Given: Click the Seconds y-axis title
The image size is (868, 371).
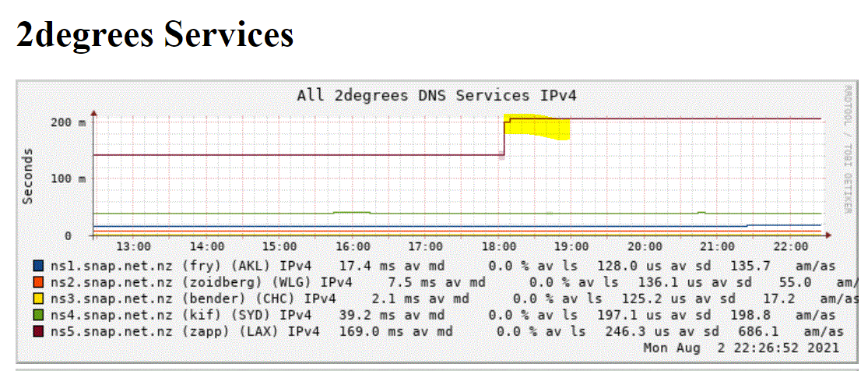Looking at the screenshot, I should (x=28, y=176).
